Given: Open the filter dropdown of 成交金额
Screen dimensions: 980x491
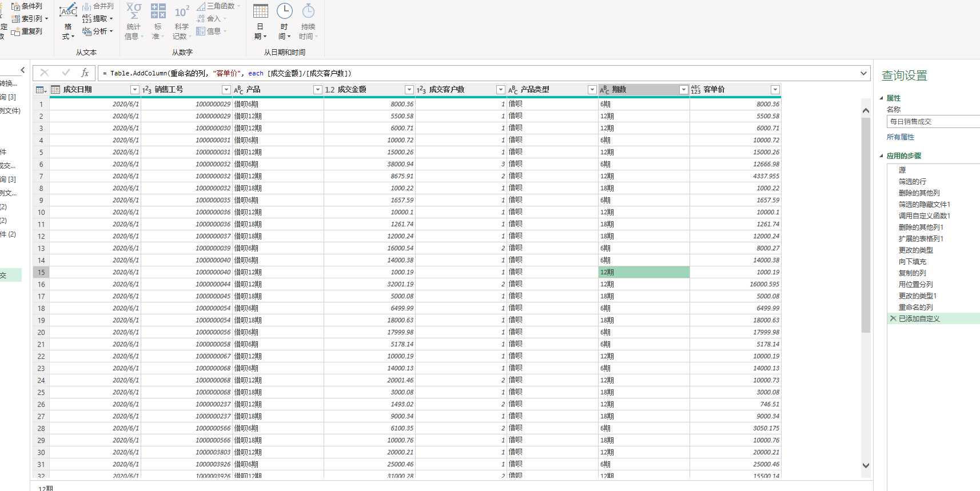Looking at the screenshot, I should (409, 90).
